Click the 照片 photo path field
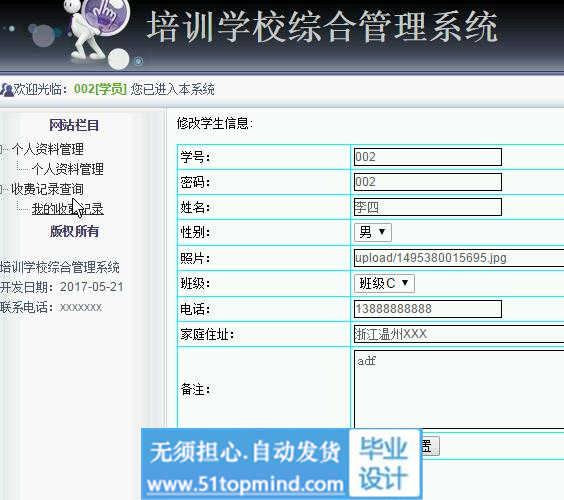The height and width of the screenshot is (500, 564). point(459,258)
